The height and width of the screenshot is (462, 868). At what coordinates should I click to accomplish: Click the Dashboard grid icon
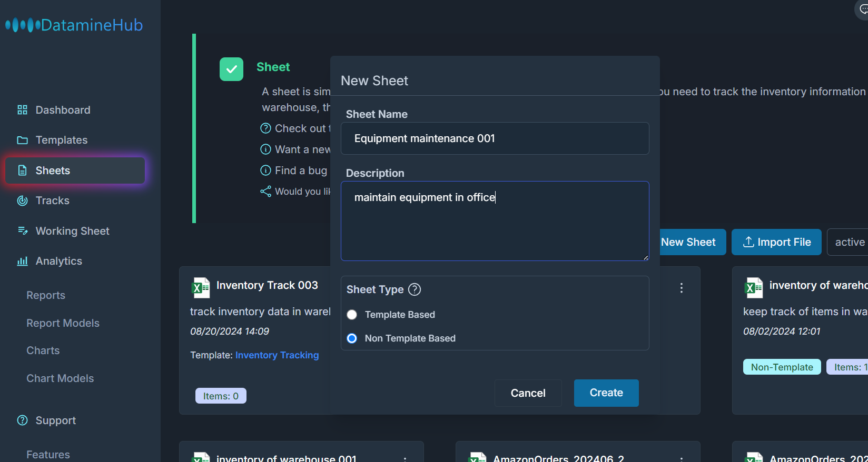tap(22, 110)
